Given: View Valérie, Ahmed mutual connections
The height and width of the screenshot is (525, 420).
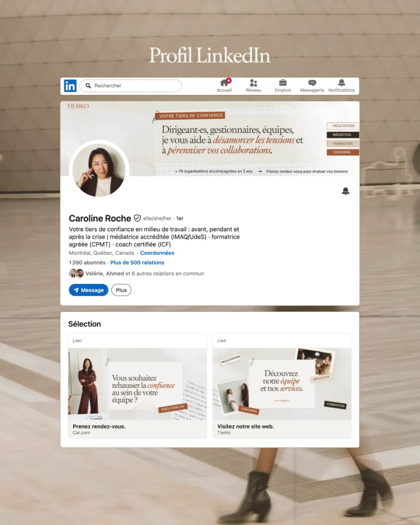Looking at the screenshot, I should click(x=145, y=273).
